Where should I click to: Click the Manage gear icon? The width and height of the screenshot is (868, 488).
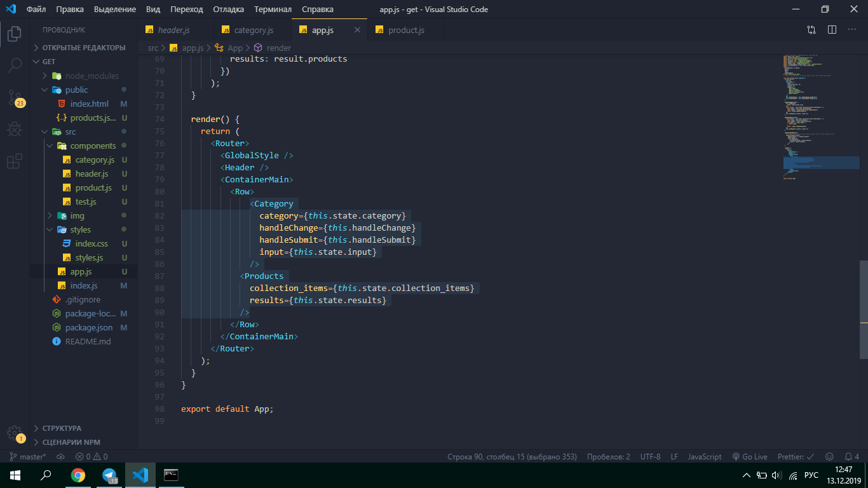tap(14, 433)
